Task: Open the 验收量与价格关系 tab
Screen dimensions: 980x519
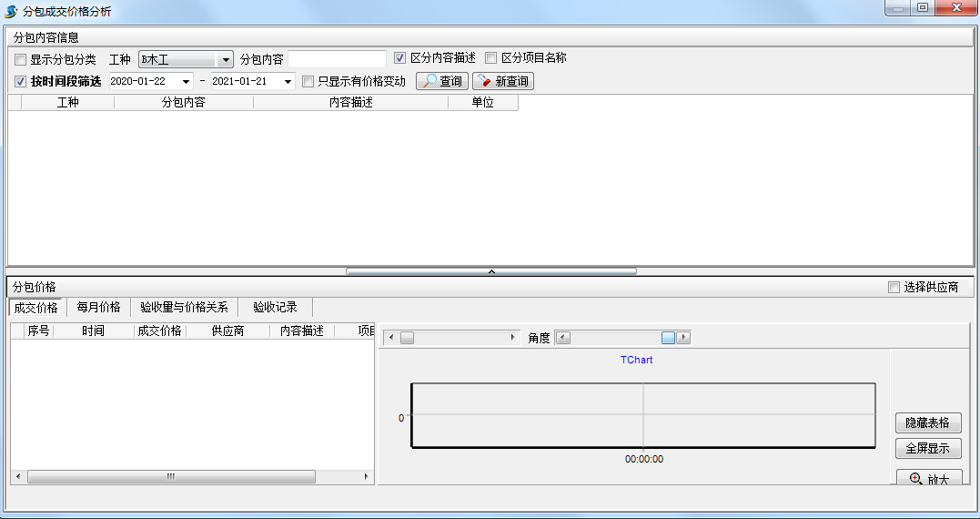Action: coord(184,307)
